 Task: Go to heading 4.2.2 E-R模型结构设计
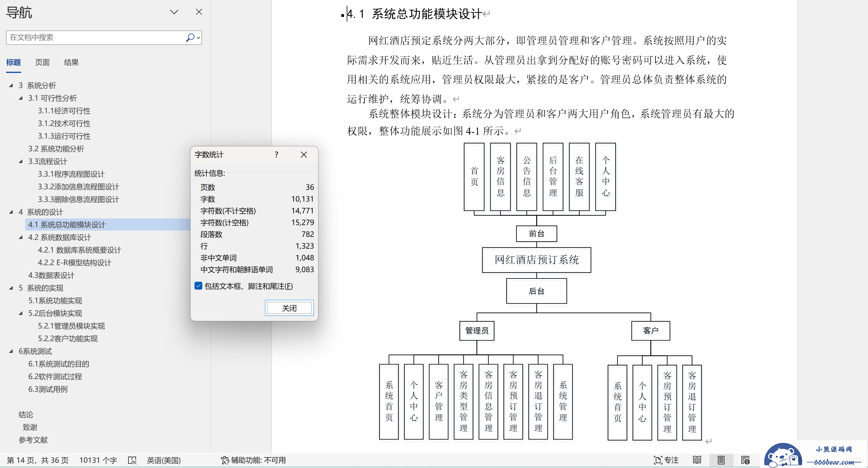point(74,262)
